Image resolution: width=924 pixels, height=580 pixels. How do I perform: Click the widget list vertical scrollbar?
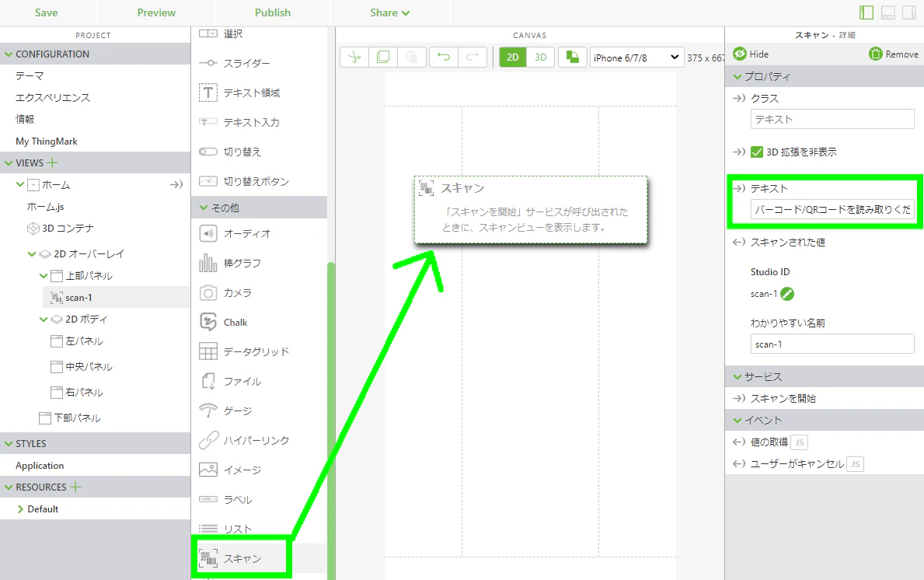click(x=331, y=421)
